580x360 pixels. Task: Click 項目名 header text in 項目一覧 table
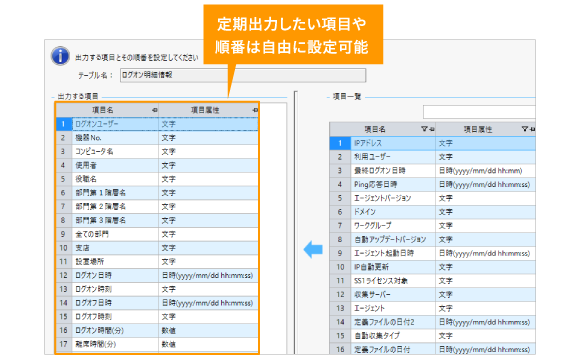(375, 129)
